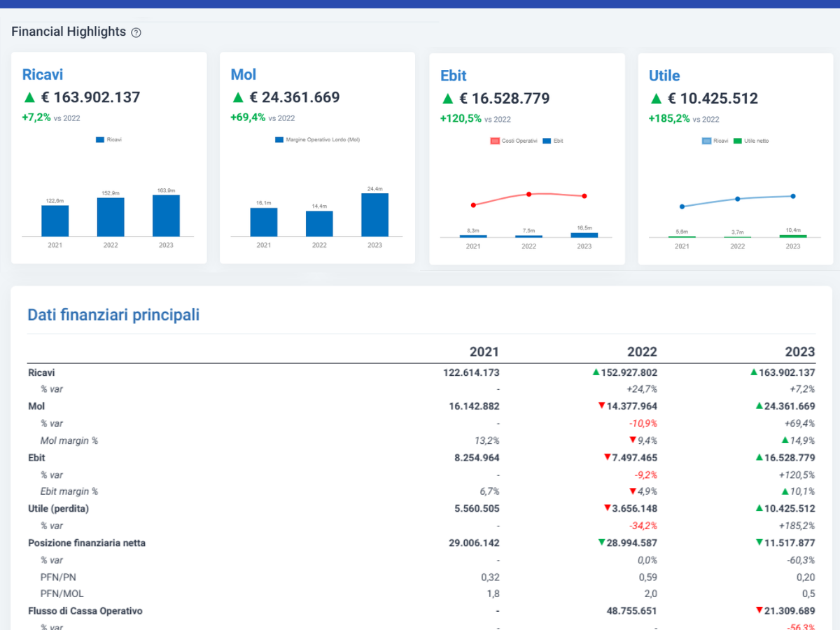
Task: Toggle the Utile netto legend swatch
Action: [x=737, y=141]
